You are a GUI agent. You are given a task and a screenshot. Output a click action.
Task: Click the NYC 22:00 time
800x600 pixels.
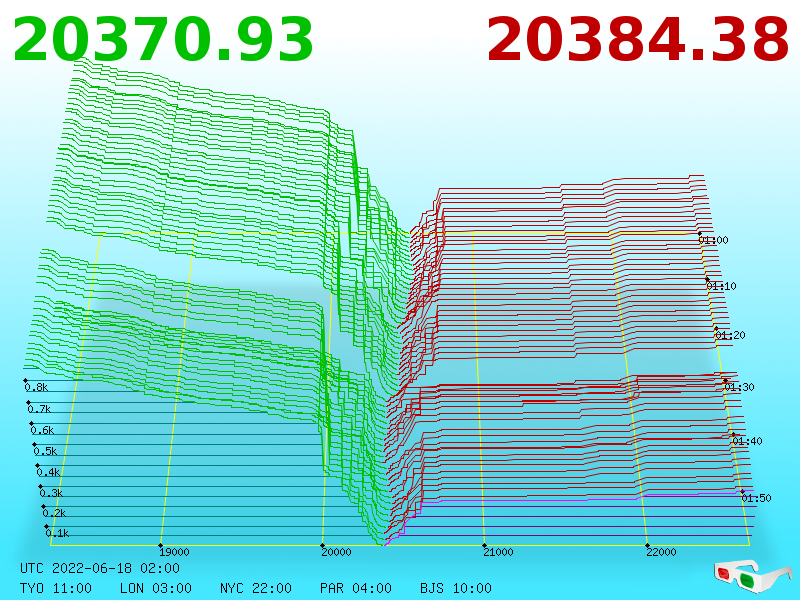point(256,588)
